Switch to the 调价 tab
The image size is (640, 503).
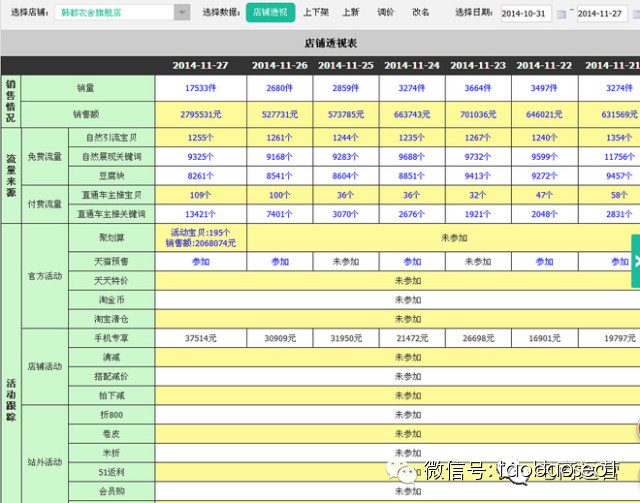click(x=385, y=12)
